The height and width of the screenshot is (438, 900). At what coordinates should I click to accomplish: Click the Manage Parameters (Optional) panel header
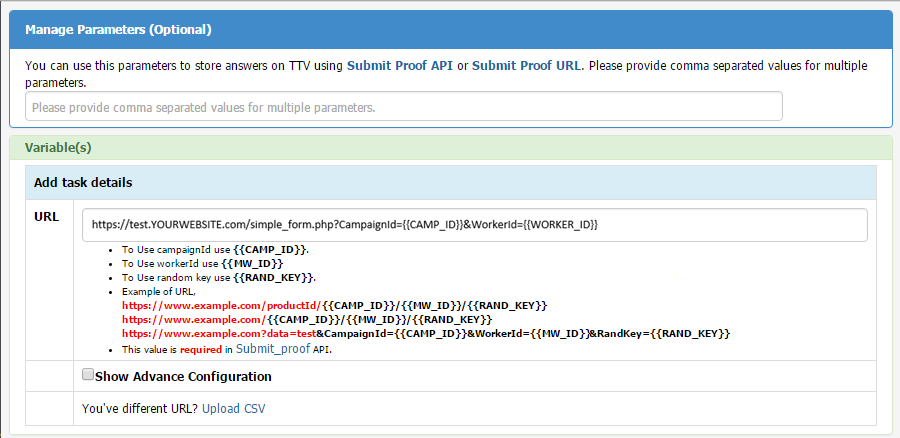point(118,29)
